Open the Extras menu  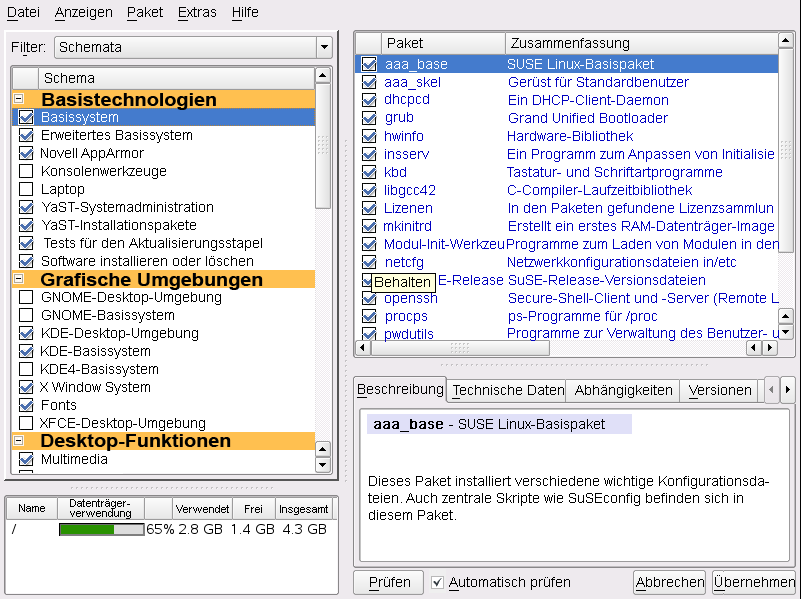(x=197, y=12)
